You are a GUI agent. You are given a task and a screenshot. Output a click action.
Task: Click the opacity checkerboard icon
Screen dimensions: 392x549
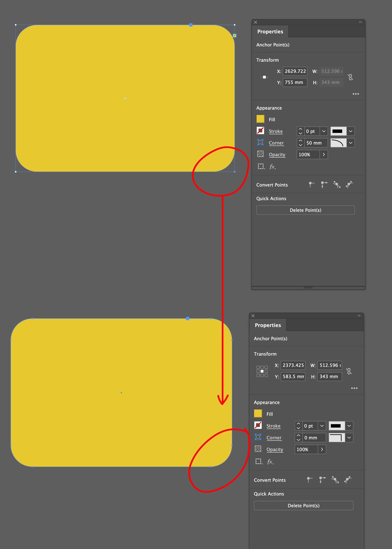tap(260, 154)
